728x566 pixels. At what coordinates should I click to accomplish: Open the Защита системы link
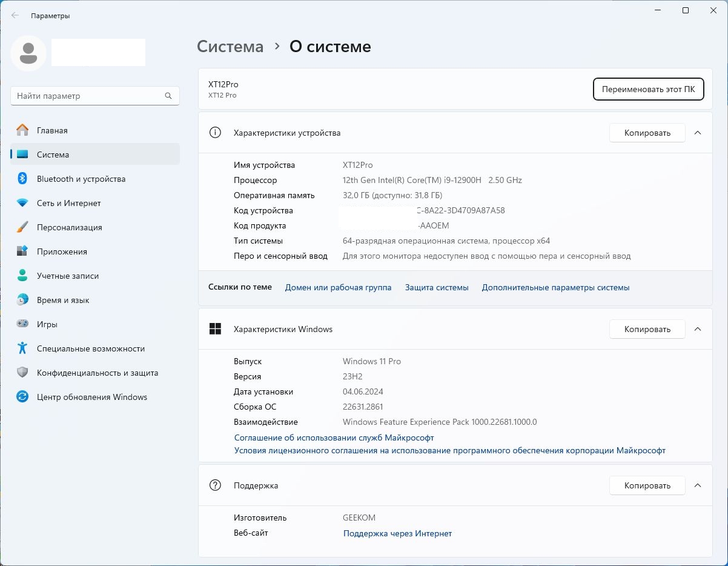coord(437,288)
